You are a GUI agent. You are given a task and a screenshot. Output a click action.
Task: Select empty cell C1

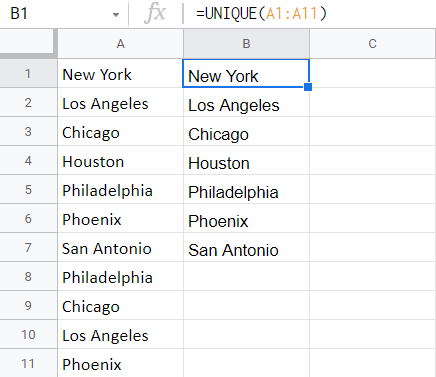point(373,73)
